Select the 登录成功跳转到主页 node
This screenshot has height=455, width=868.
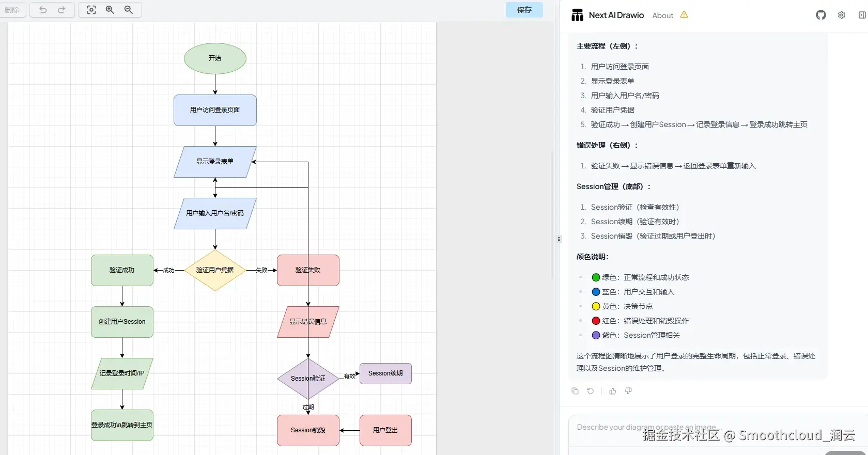click(122, 425)
